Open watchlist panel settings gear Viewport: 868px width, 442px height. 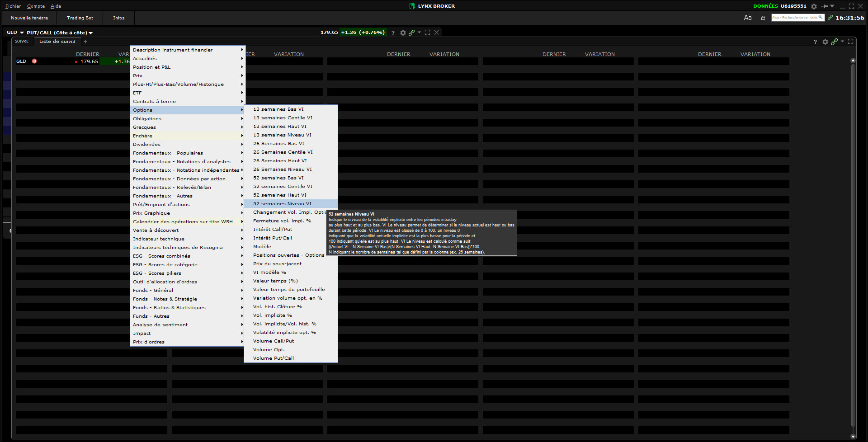pos(825,42)
